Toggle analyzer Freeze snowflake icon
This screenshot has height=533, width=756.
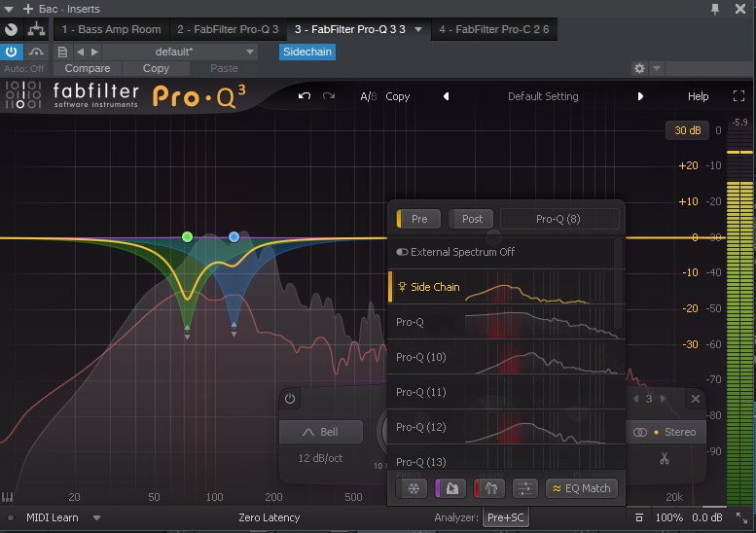click(414, 488)
